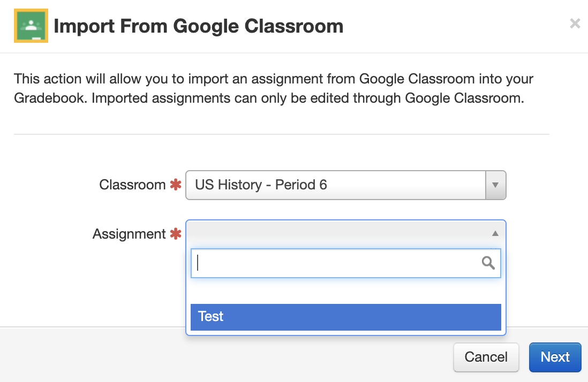Select the blank option above Test
The height and width of the screenshot is (382, 588).
click(345, 292)
